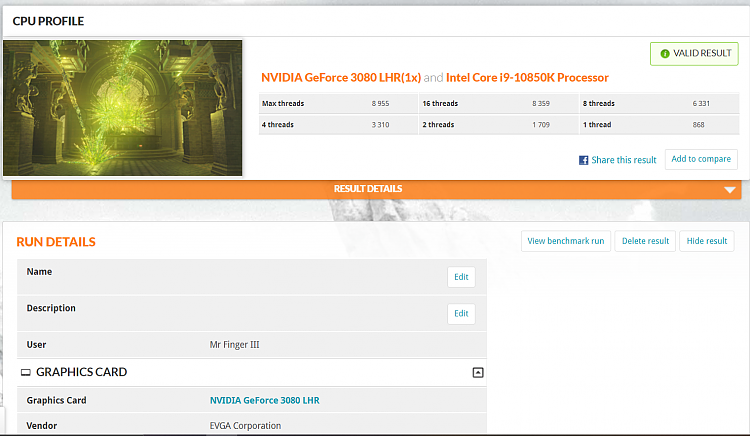Click the 16 threads label
750x436 pixels.
coord(440,104)
